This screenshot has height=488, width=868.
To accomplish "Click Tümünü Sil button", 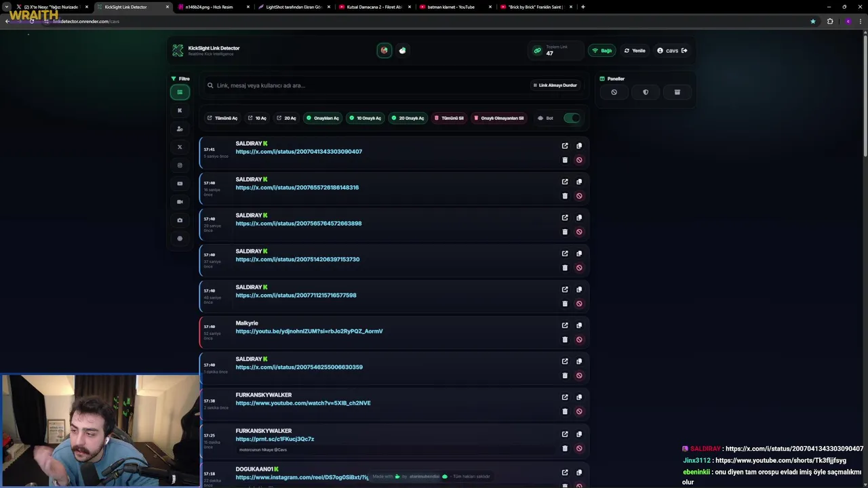I will click(x=449, y=118).
